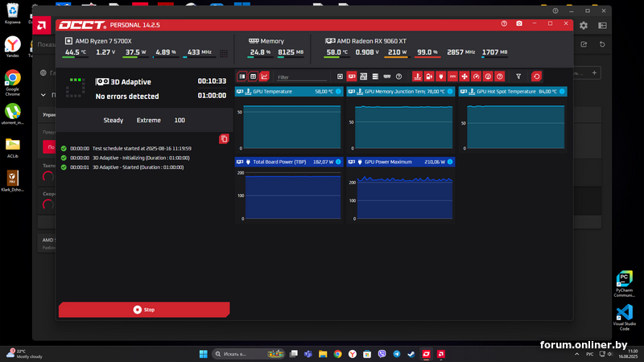
Task: Expand the CPU details grid next to 433 MHz
Action: point(223,53)
